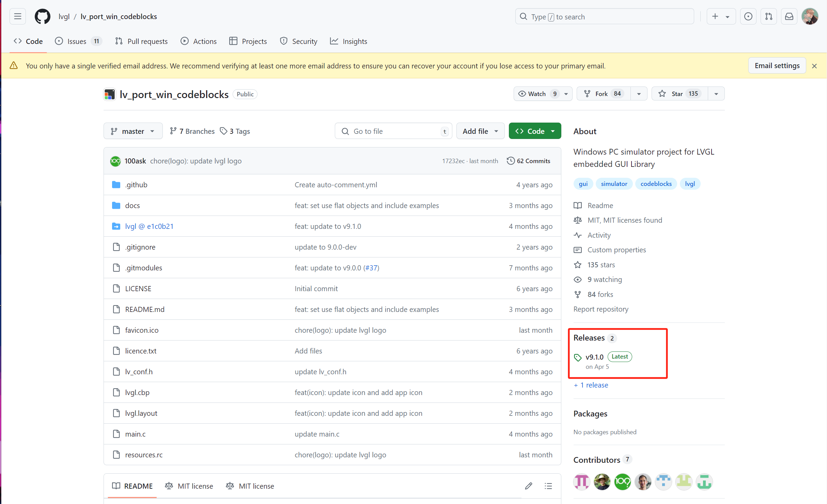This screenshot has width=827, height=504.
Task: Focus the Go to file field
Action: coord(393,131)
